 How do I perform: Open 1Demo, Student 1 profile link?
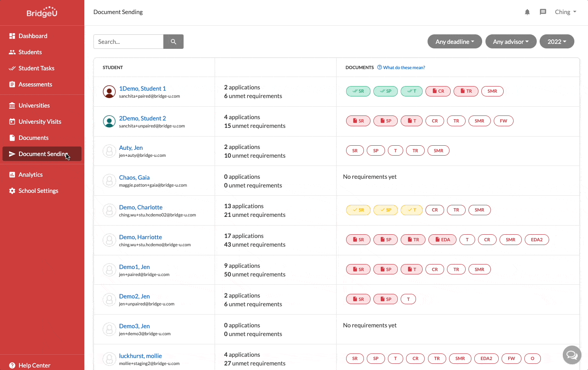142,89
